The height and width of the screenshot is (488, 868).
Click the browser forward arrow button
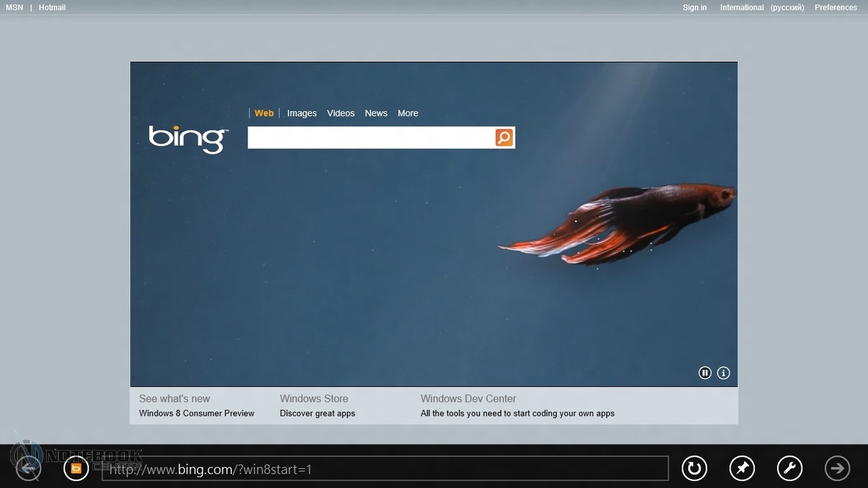(837, 468)
